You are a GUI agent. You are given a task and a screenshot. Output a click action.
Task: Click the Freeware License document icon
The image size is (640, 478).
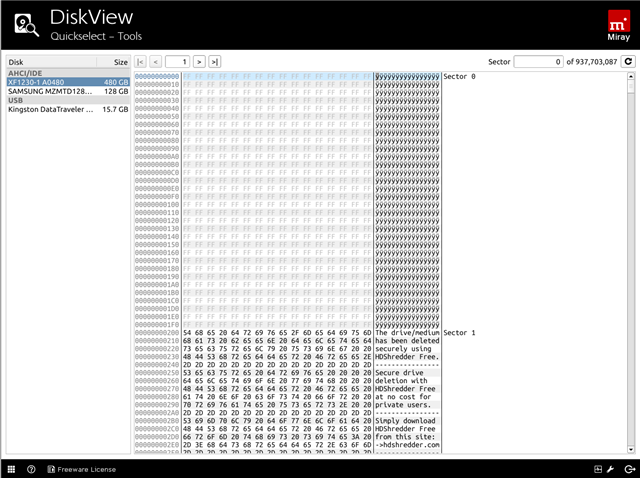pos(51,469)
